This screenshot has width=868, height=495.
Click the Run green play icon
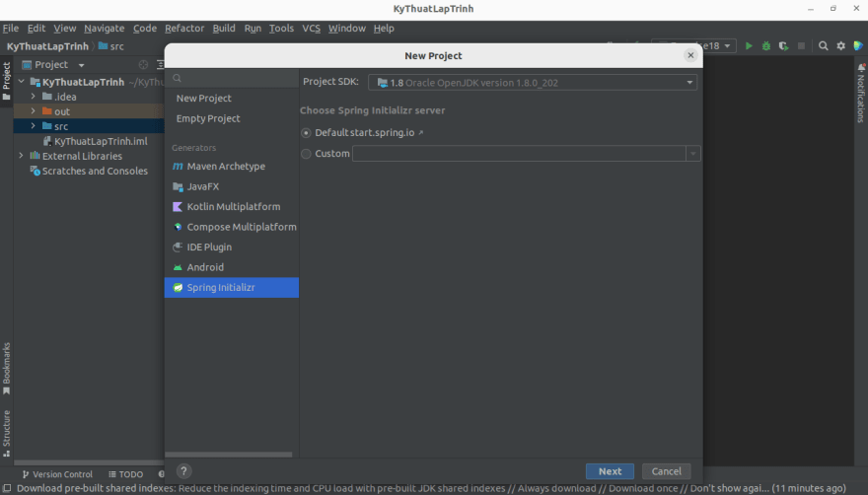pos(749,46)
